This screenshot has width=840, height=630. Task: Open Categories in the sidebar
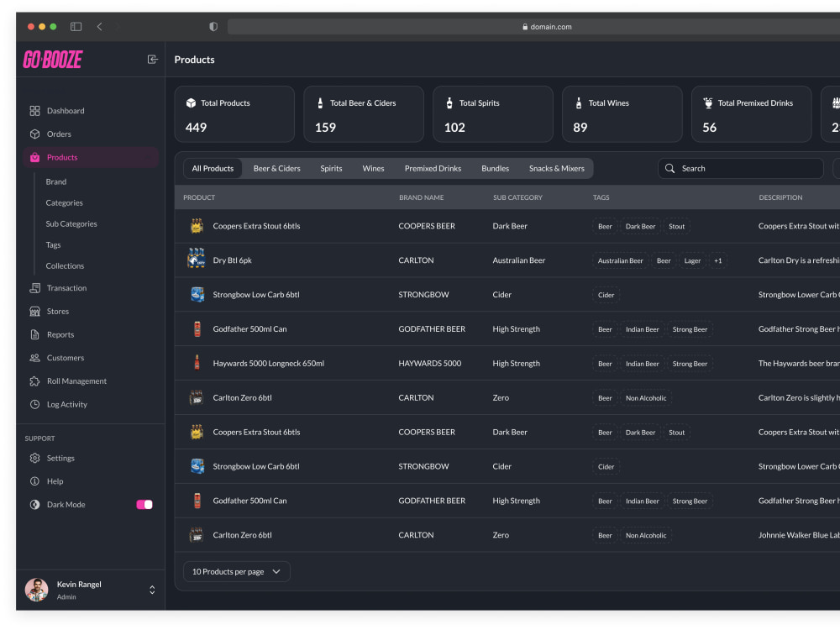[65, 202]
